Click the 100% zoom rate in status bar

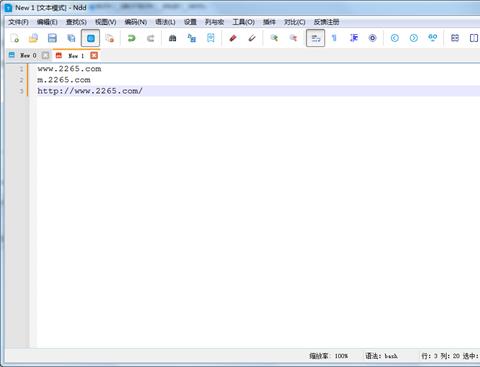[328, 356]
